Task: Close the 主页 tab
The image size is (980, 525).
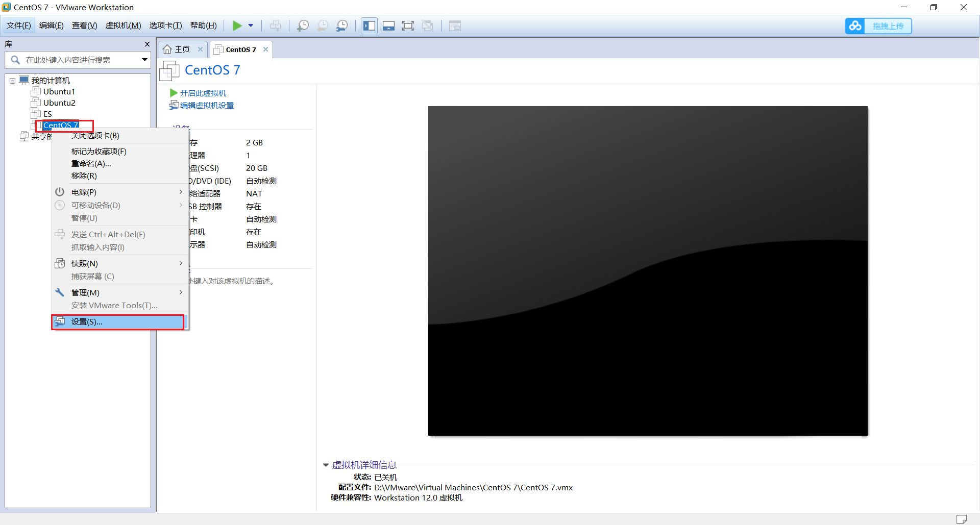Action: 200,49
